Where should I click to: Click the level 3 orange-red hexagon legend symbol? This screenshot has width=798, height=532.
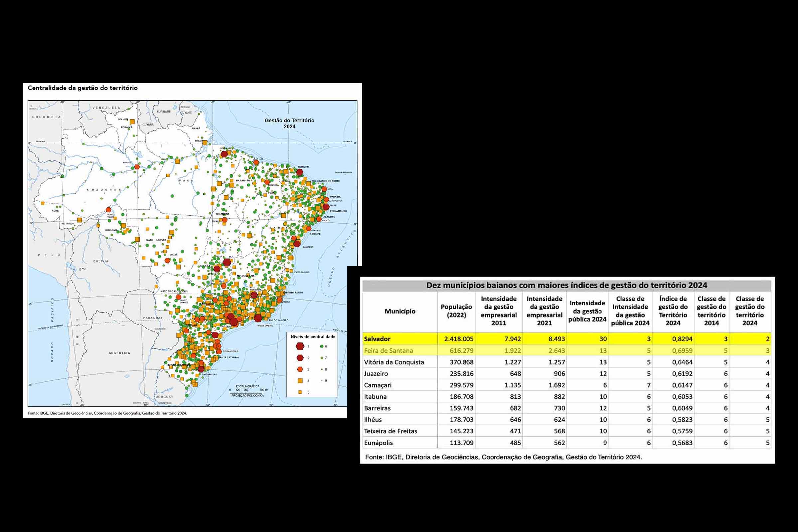(x=300, y=369)
